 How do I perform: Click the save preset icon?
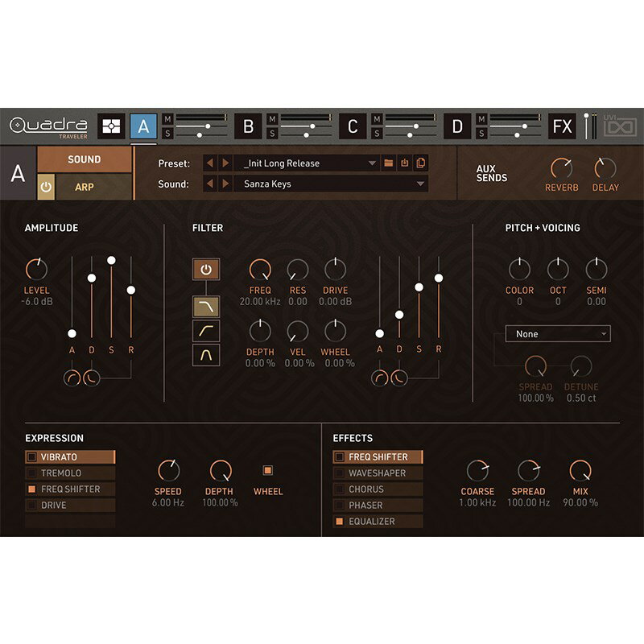click(405, 163)
